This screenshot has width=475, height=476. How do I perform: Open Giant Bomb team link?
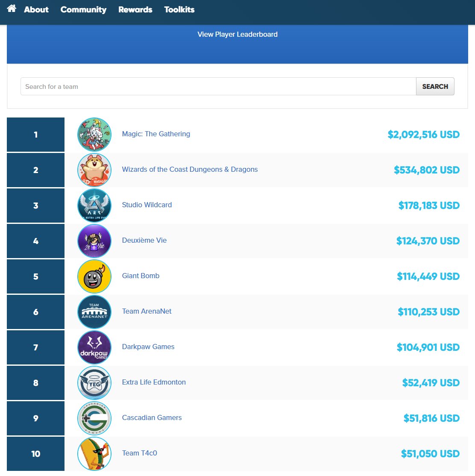(x=141, y=276)
